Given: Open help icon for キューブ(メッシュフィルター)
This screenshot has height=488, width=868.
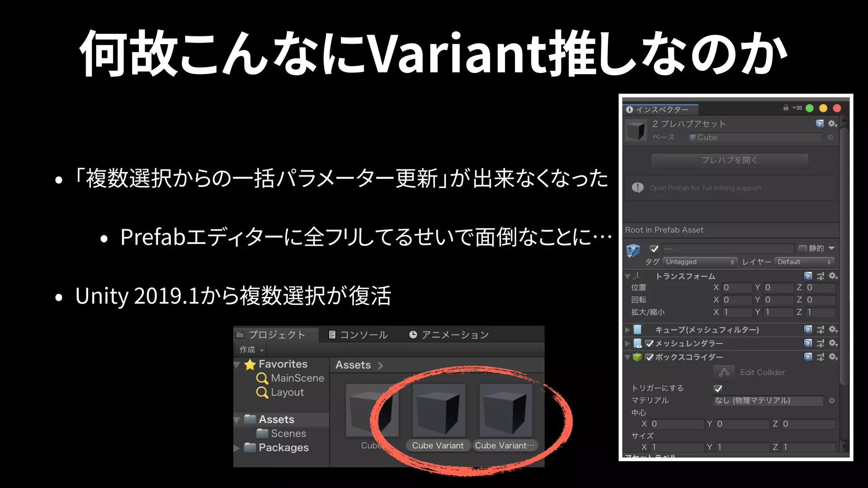Looking at the screenshot, I should (808, 330).
